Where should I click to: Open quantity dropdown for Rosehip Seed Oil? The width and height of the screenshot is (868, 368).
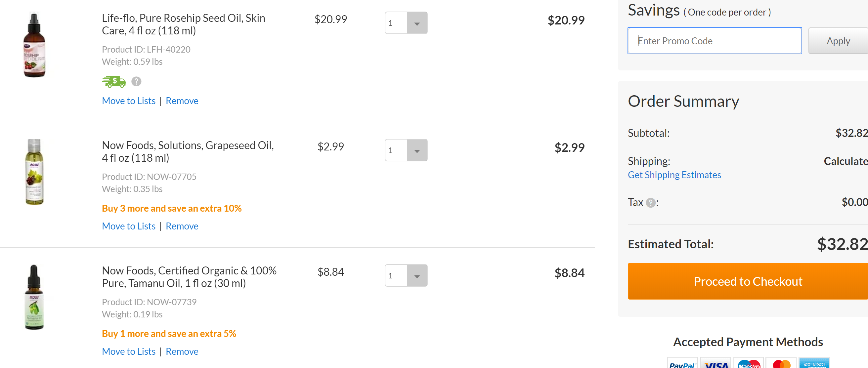pos(417,23)
